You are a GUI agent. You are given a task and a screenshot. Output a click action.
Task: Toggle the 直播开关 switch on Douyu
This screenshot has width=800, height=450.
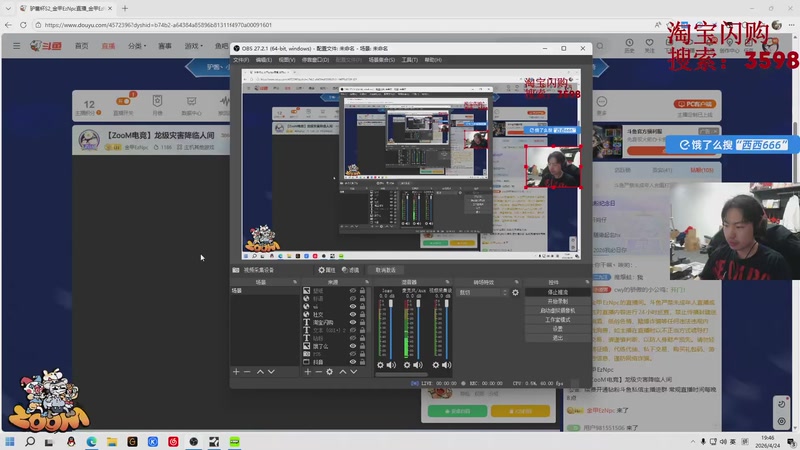pyautogui.click(x=123, y=101)
